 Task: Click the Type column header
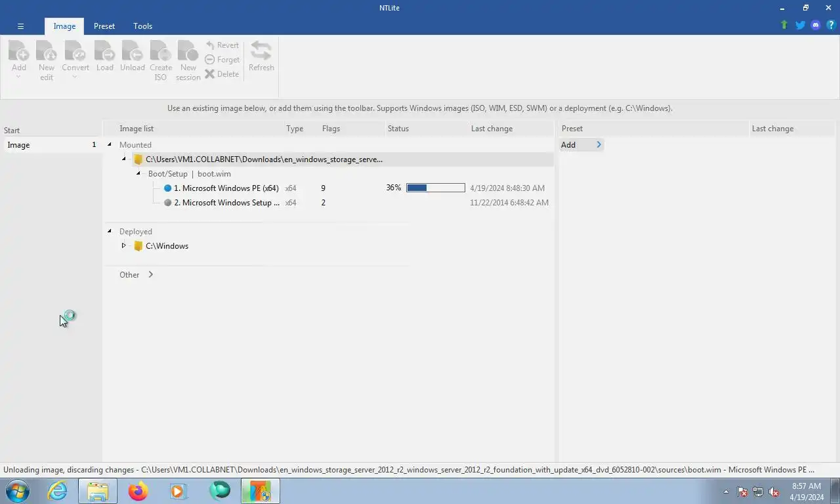point(295,129)
